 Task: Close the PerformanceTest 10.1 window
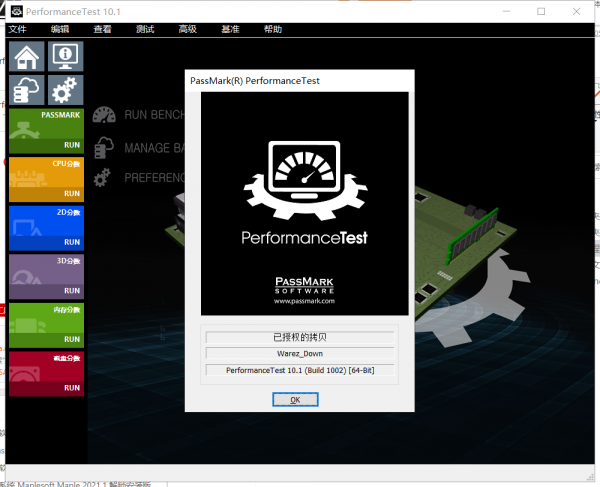coord(577,11)
